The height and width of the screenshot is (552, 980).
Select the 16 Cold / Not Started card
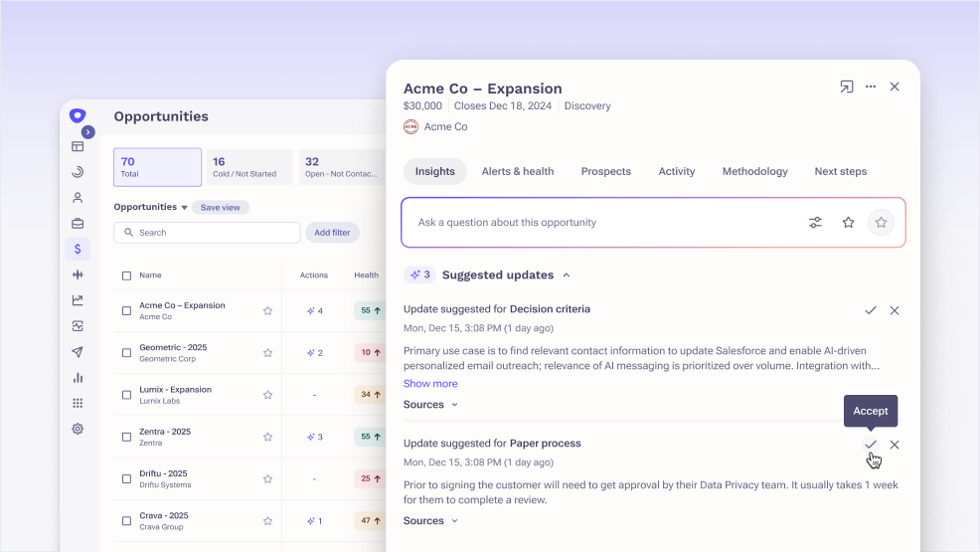coord(249,167)
